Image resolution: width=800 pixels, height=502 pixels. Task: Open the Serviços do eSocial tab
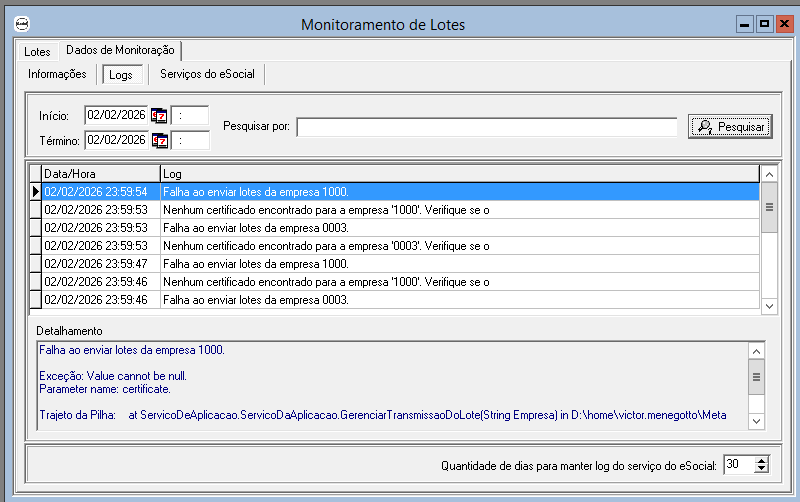coord(207,74)
